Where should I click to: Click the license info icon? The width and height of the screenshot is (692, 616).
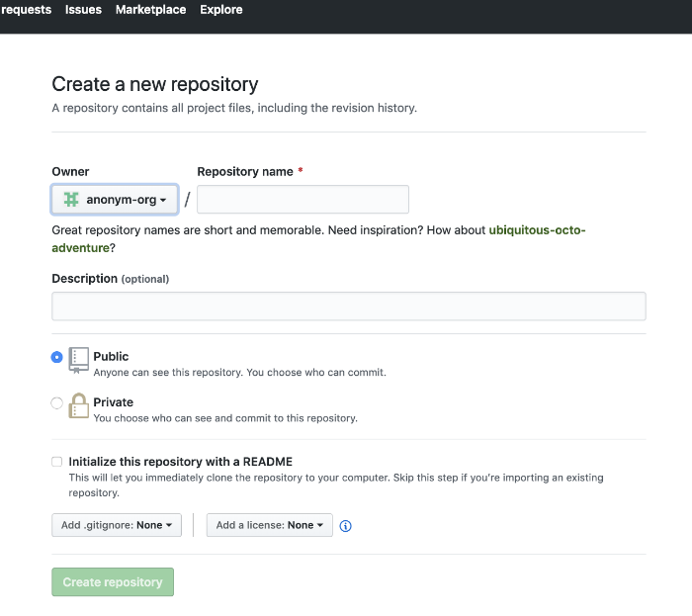[x=346, y=526]
